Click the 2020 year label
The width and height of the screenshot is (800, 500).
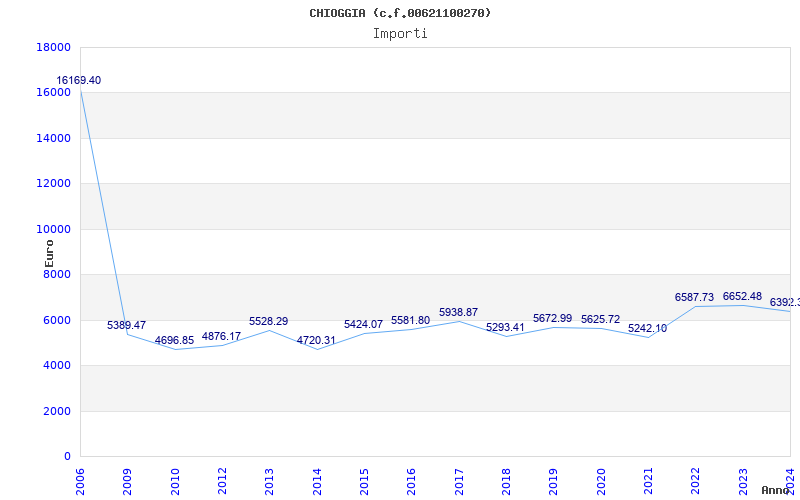601,481
